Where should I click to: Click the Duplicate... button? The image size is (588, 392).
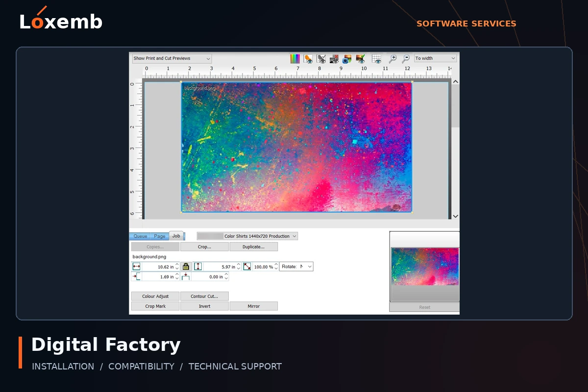pyautogui.click(x=253, y=247)
